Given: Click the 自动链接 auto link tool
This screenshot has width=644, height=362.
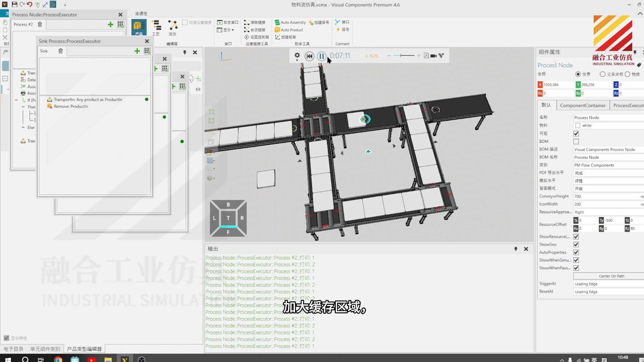Looking at the screenshot, I should point(255,30).
